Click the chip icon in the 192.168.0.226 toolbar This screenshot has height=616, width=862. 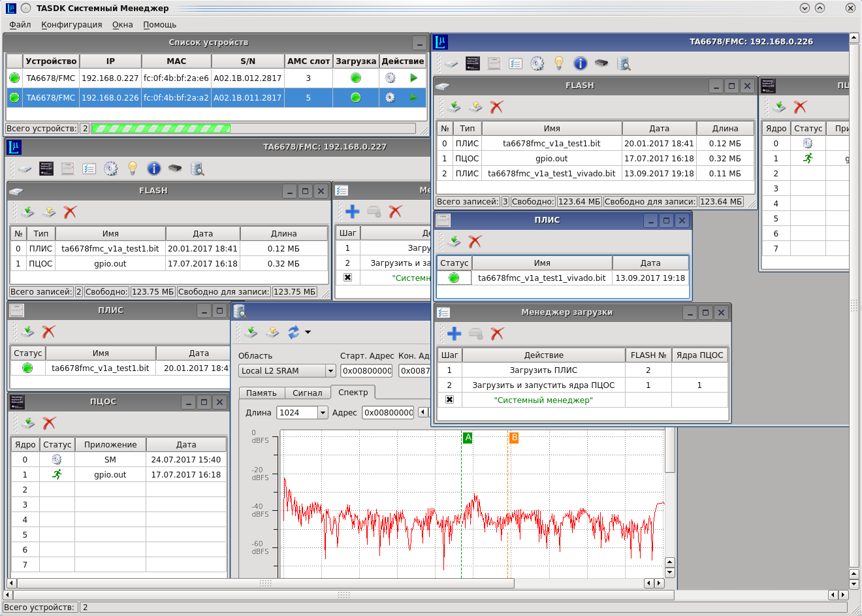pyautogui.click(x=601, y=63)
